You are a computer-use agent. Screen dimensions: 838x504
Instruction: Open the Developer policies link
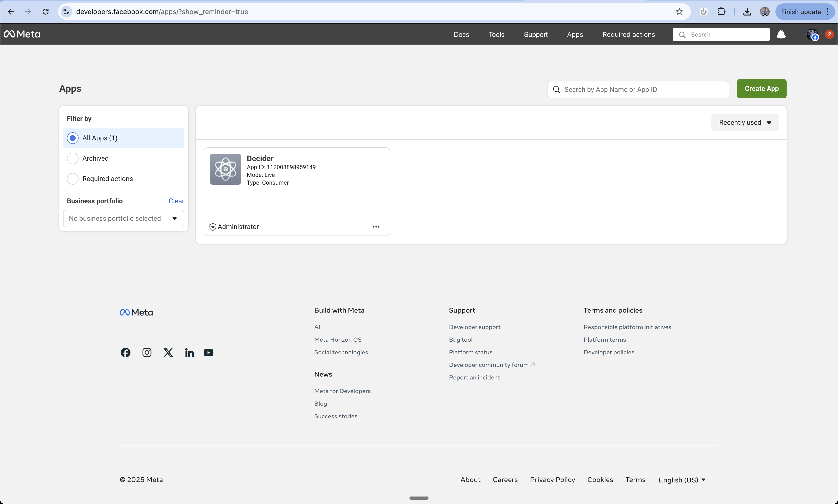tap(609, 352)
